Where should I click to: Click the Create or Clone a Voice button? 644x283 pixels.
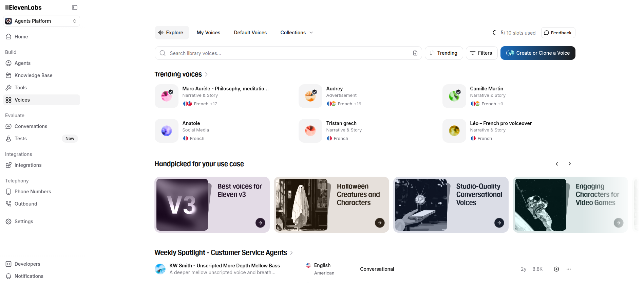(537, 53)
